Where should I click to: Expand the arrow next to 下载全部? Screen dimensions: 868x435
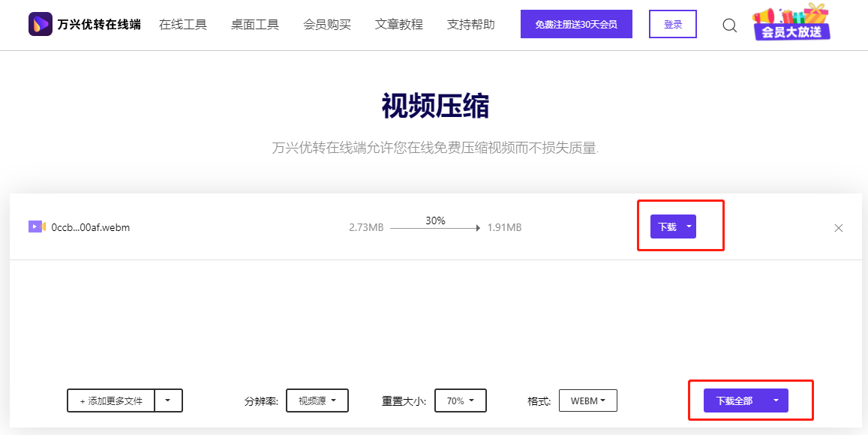776,400
